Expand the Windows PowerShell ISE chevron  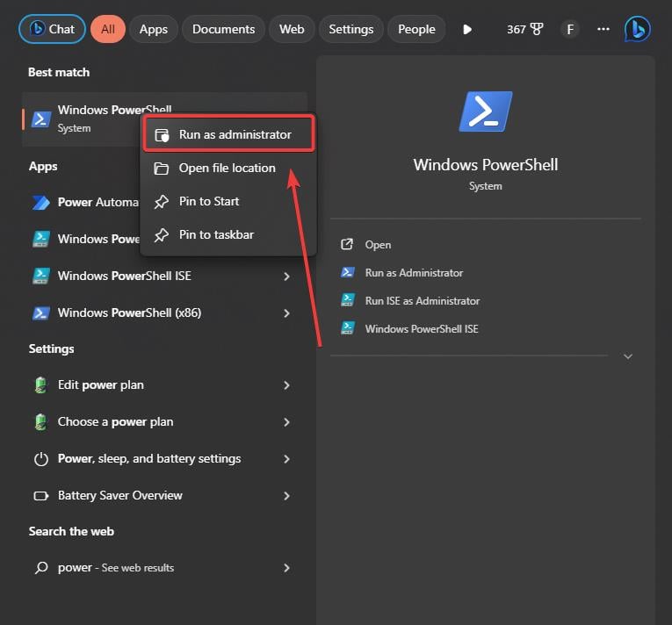286,277
